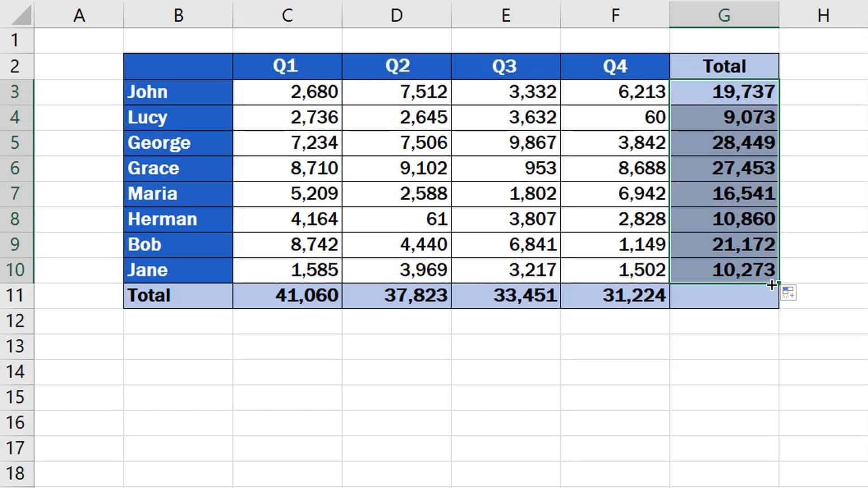Select column G by its header
The image size is (868, 488).
point(724,15)
